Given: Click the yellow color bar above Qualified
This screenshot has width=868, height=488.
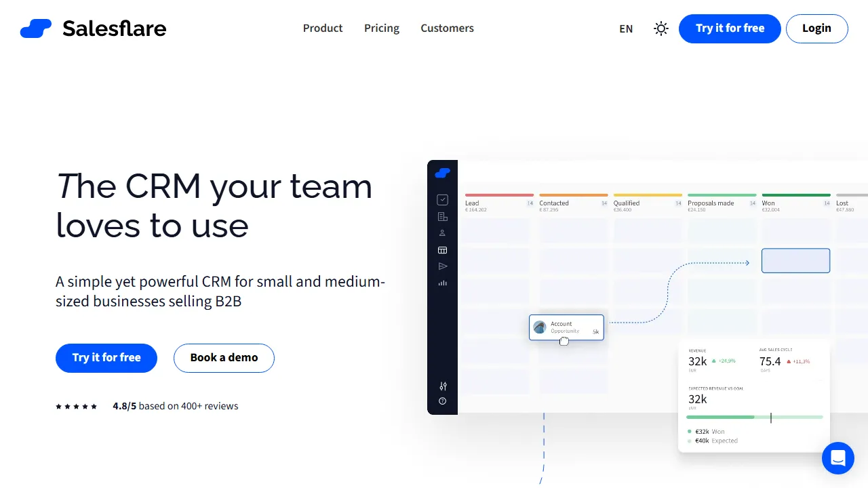Looking at the screenshot, I should [x=648, y=195].
